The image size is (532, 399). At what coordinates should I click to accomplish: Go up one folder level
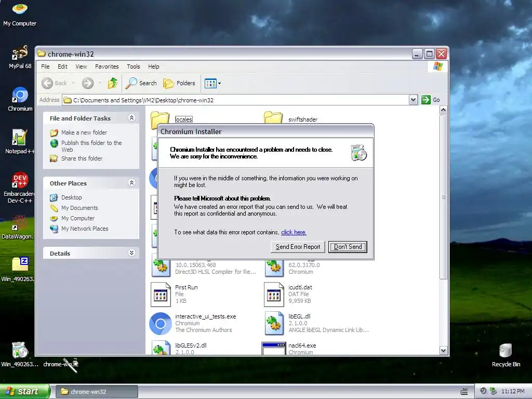click(x=113, y=83)
